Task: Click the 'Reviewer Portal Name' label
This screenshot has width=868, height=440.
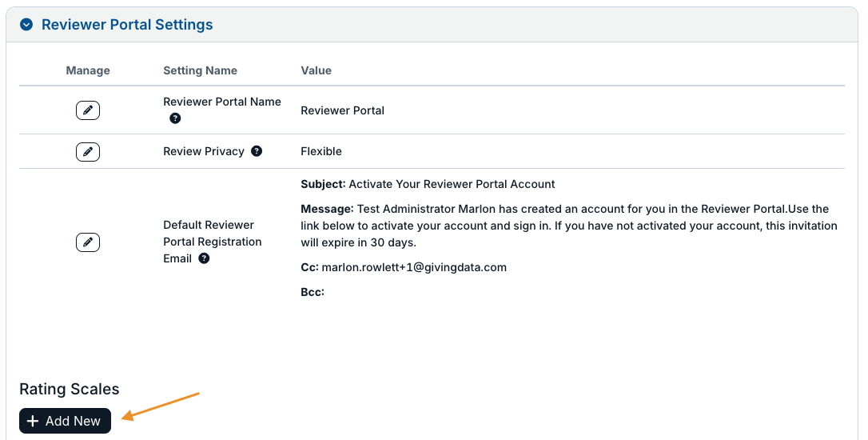Action: click(222, 102)
